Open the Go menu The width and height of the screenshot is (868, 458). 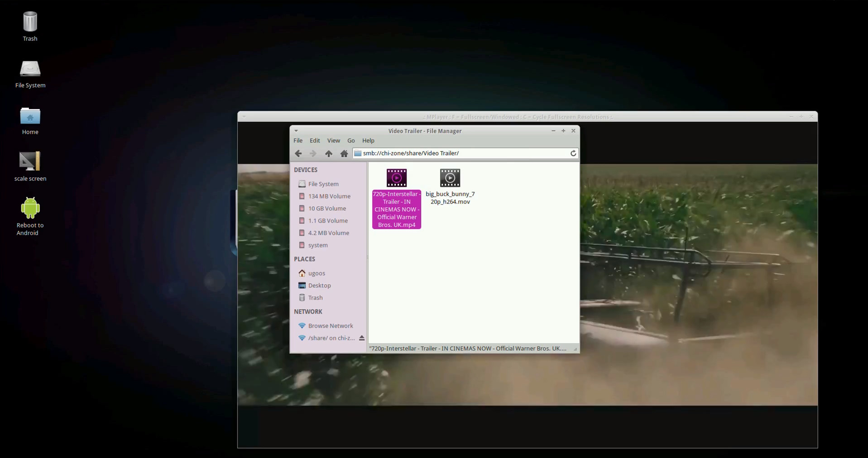(351, 141)
